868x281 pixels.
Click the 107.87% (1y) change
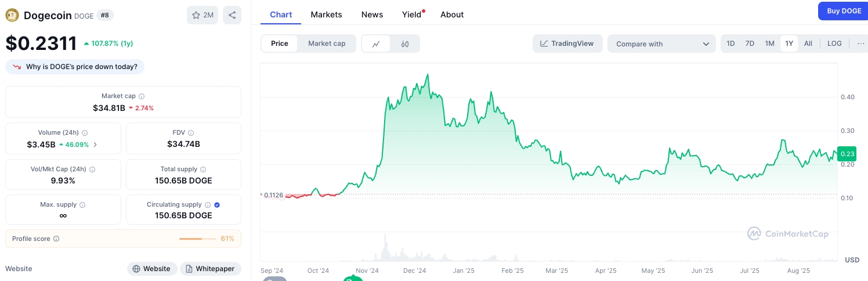click(x=108, y=44)
